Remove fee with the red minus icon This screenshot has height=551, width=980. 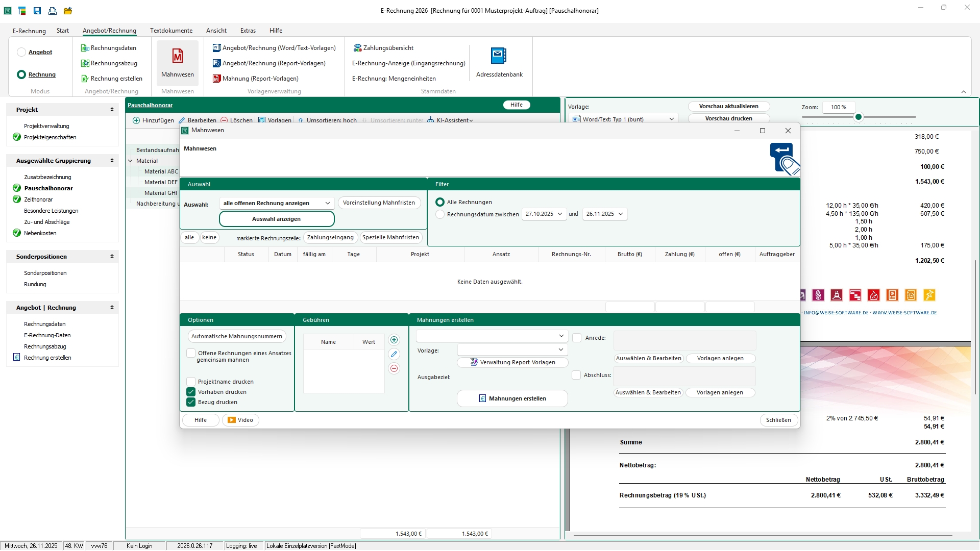[394, 369]
